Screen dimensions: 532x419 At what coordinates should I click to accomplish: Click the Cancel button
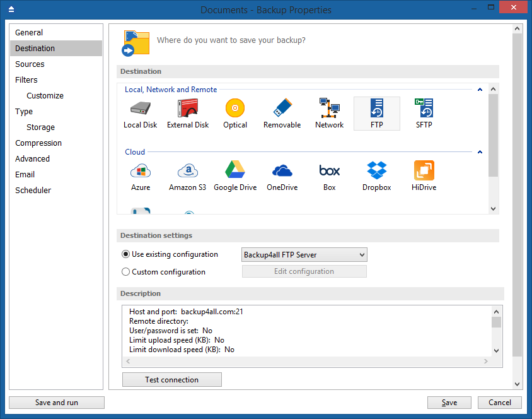[500, 403]
